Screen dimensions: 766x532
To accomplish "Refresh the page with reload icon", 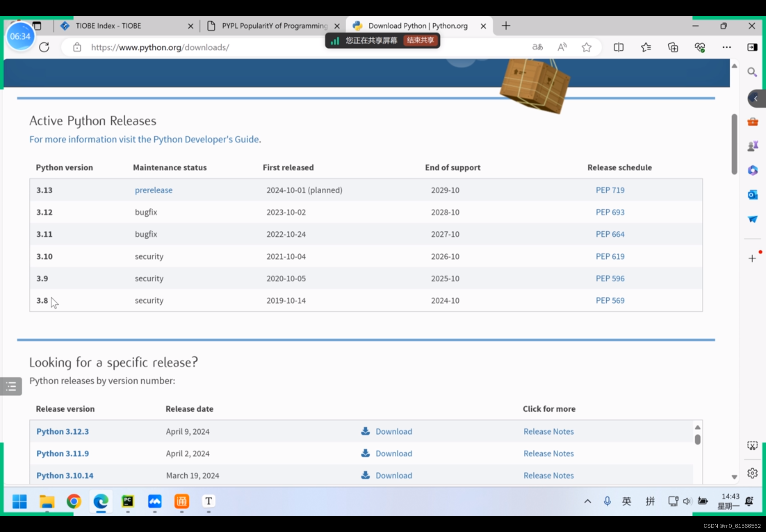I will (x=44, y=47).
